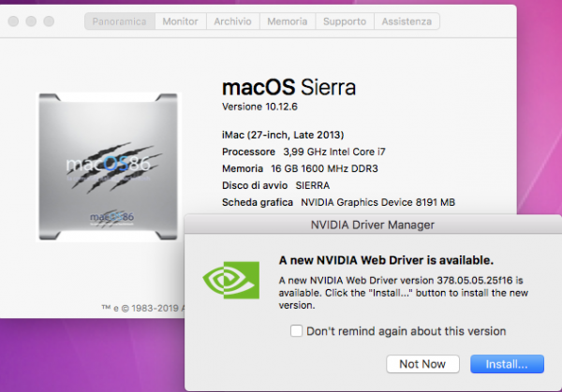Select the Archivio tab
Viewport: 562px width, 392px height.
[x=232, y=22]
